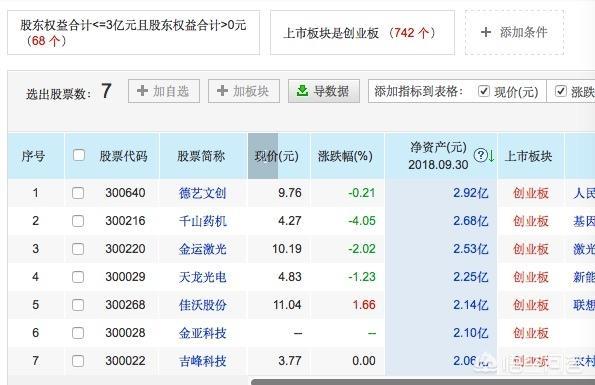This screenshot has width=595, height=385.
Task: Click the 加板块 button
Action: click(x=244, y=91)
